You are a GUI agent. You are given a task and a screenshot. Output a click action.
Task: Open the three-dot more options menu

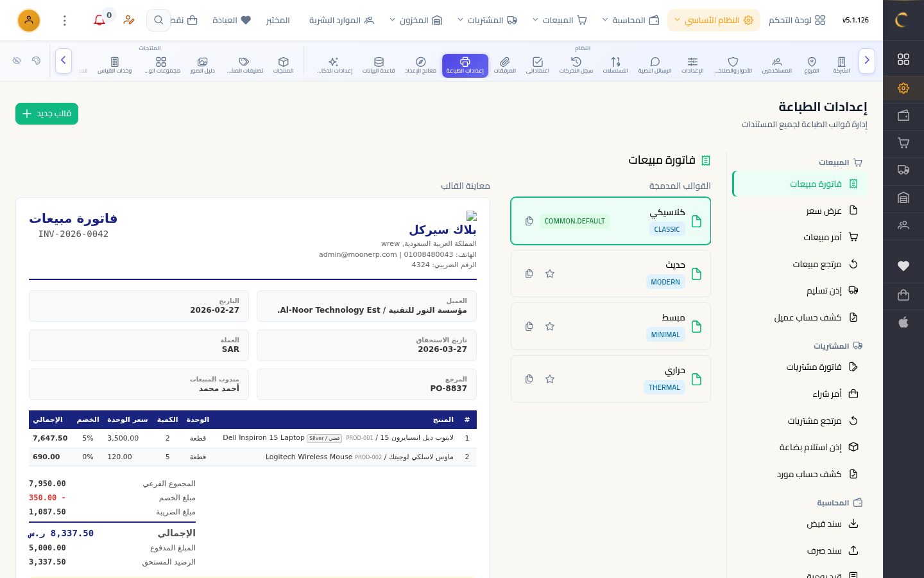pyautogui.click(x=65, y=21)
